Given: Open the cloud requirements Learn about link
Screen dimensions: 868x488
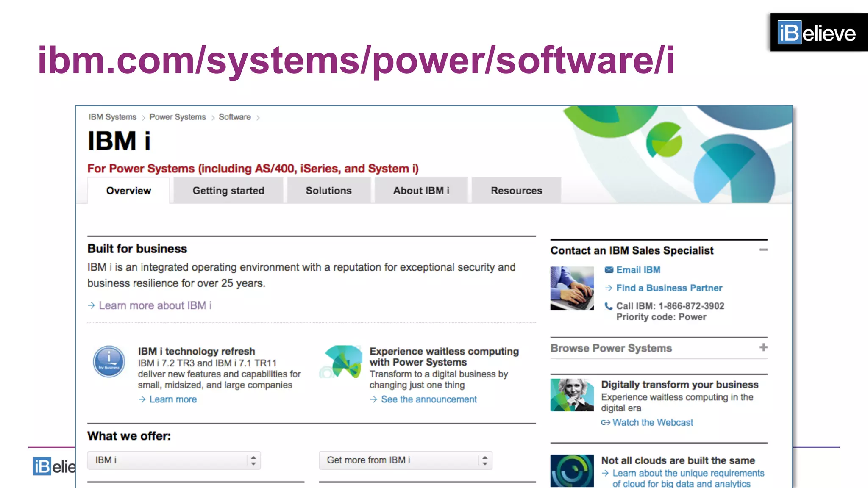Looking at the screenshot, I should point(688,478).
